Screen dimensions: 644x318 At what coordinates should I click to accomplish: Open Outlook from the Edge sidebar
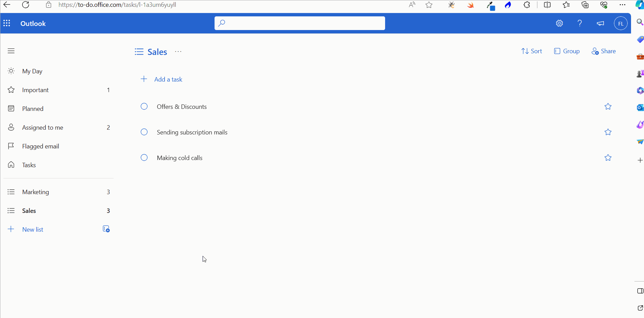point(640,107)
